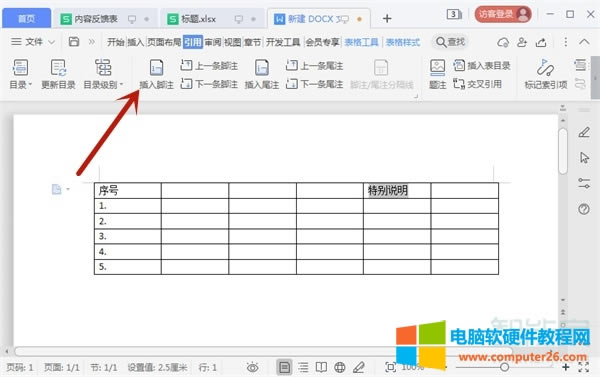Open the File (文件) menu dropdown

(x=33, y=42)
